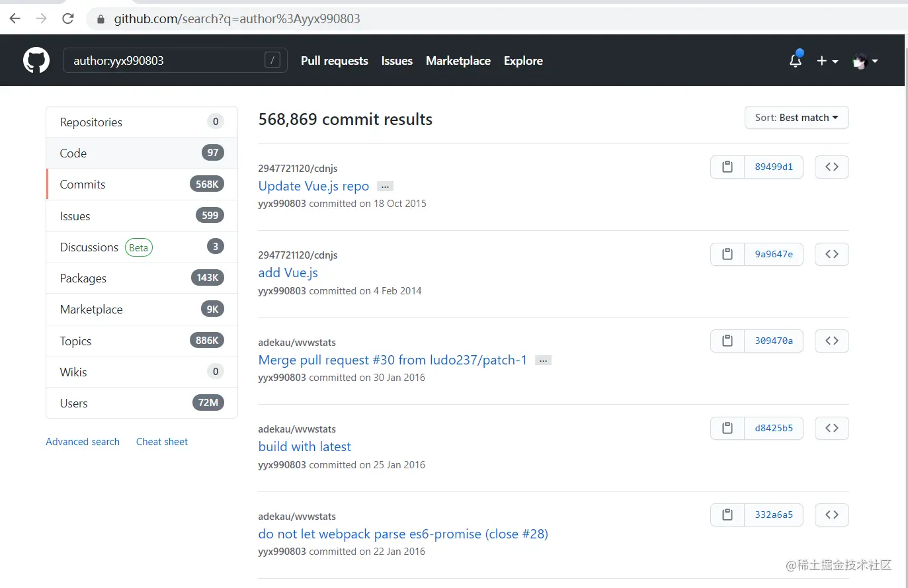Open the code view for commit 9a9647e
The image size is (908, 588).
[x=831, y=254]
